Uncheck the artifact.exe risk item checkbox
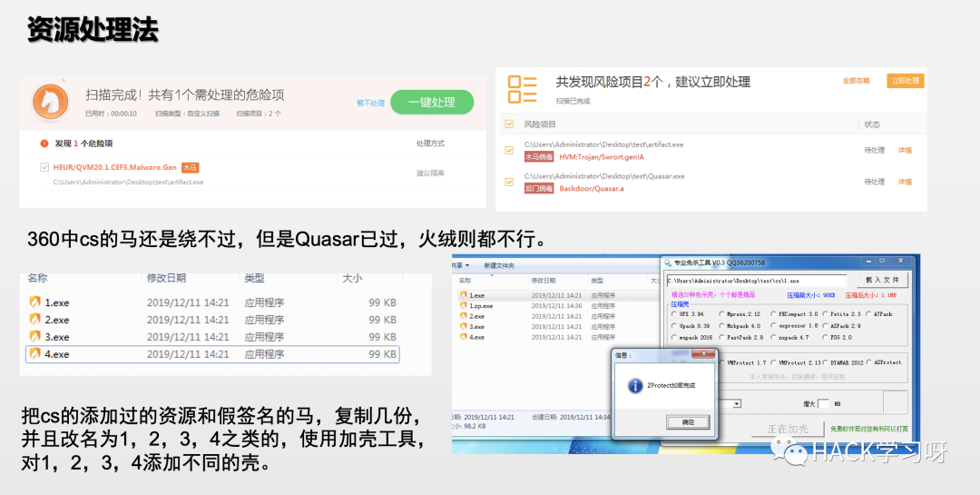Image resolution: width=980 pixels, height=495 pixels. [x=509, y=150]
